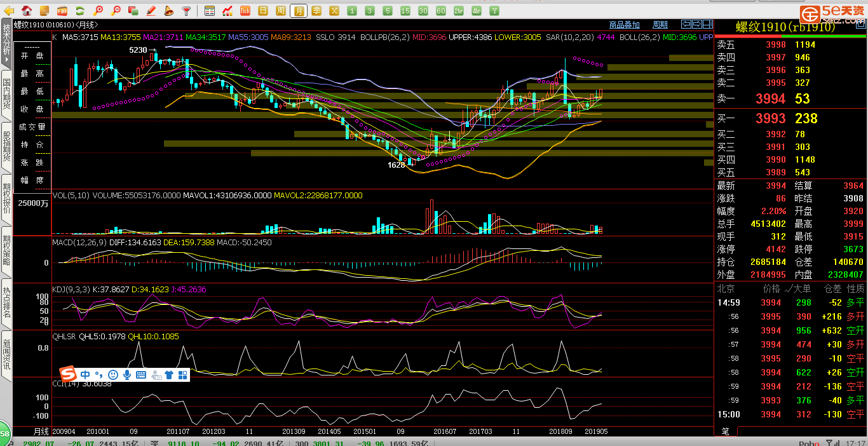Click the Sogou microphone voice icon
Viewport: 868px width, 446px height.
(127, 375)
